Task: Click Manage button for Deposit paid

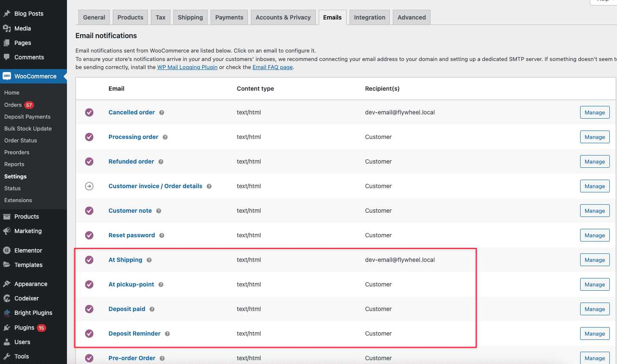Action: coord(595,309)
